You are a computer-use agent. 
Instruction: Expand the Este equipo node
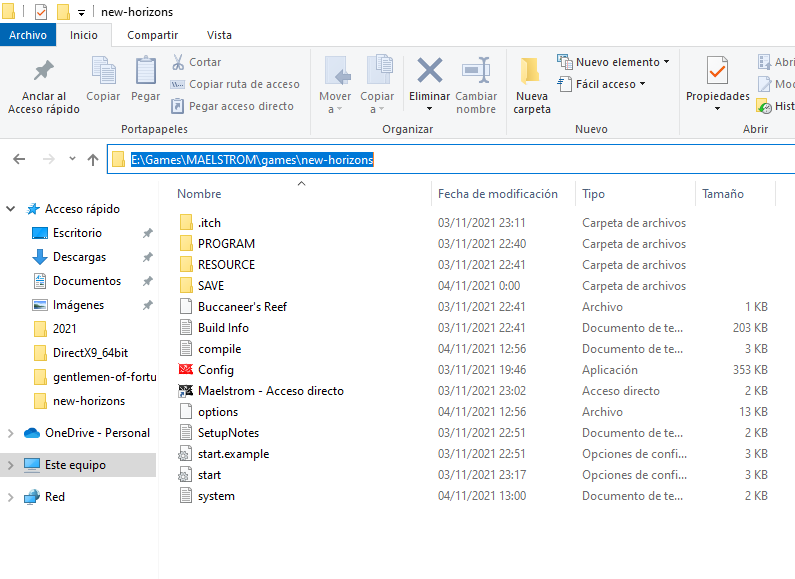[11, 465]
